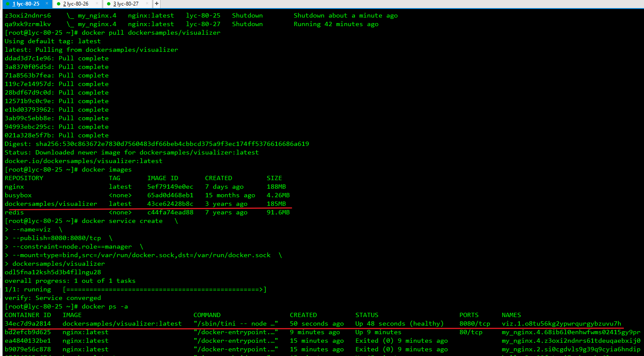644x356 pixels.
Task: Click 'overall progress: 1 out of 1 tasks'
Action: 70,281
